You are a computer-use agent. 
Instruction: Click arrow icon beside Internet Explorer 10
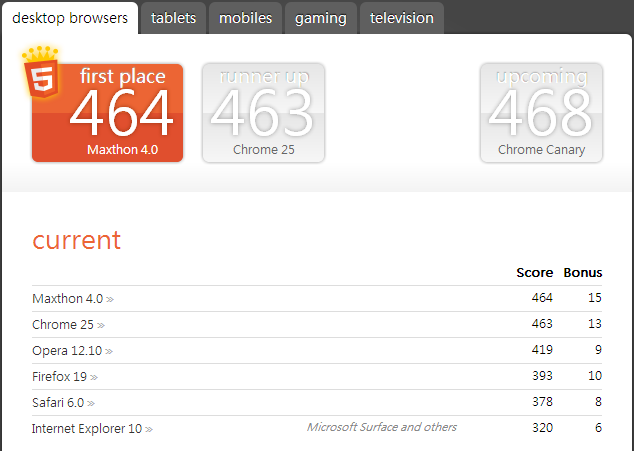click(149, 429)
